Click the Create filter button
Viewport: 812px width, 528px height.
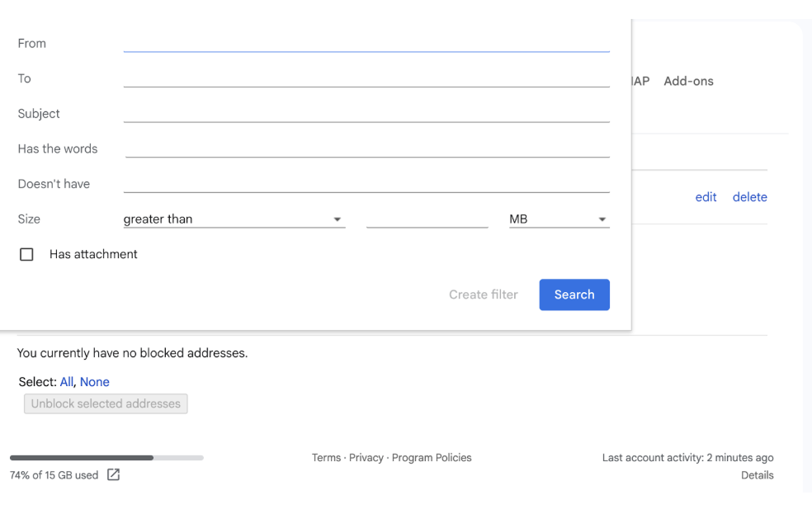484,295
